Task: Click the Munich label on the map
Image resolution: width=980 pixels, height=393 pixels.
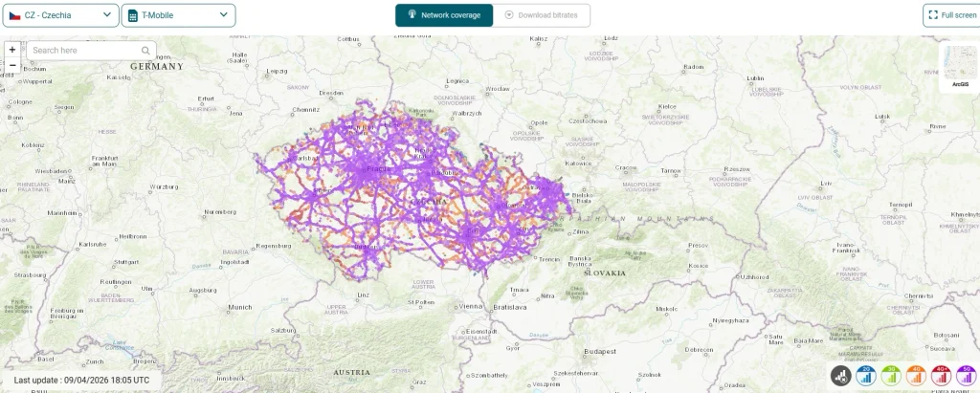Action: tap(240, 307)
